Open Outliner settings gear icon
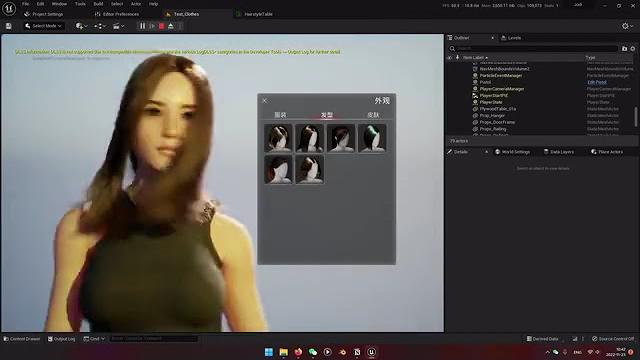The width and height of the screenshot is (640, 360). point(633,49)
